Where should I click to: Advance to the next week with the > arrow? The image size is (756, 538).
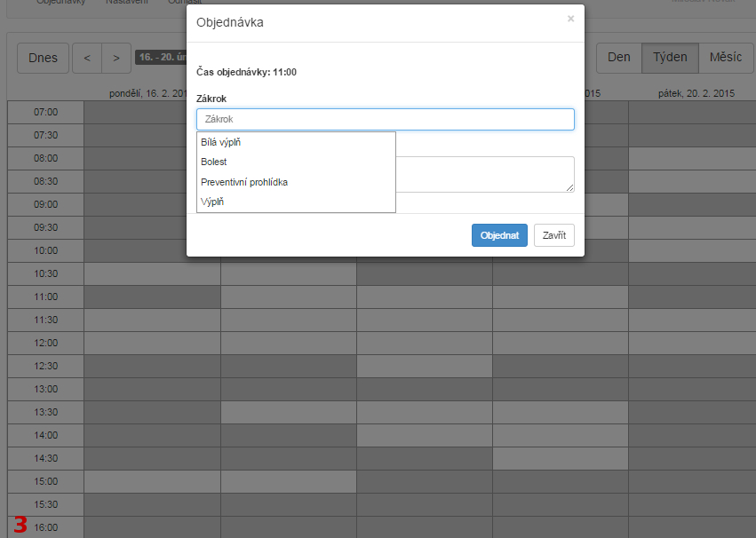pos(116,58)
